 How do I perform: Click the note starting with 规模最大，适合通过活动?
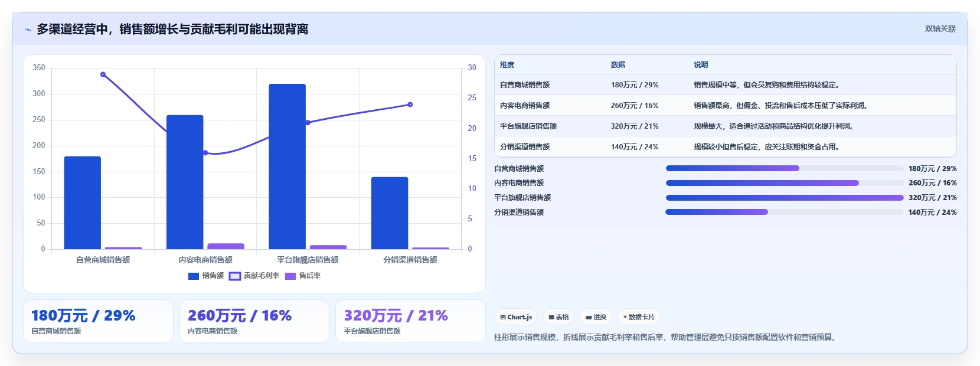[x=773, y=126]
